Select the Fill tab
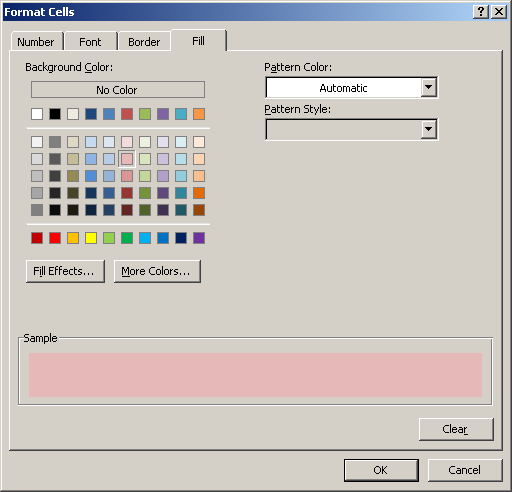Viewport: 512px width, 492px height. click(x=199, y=41)
